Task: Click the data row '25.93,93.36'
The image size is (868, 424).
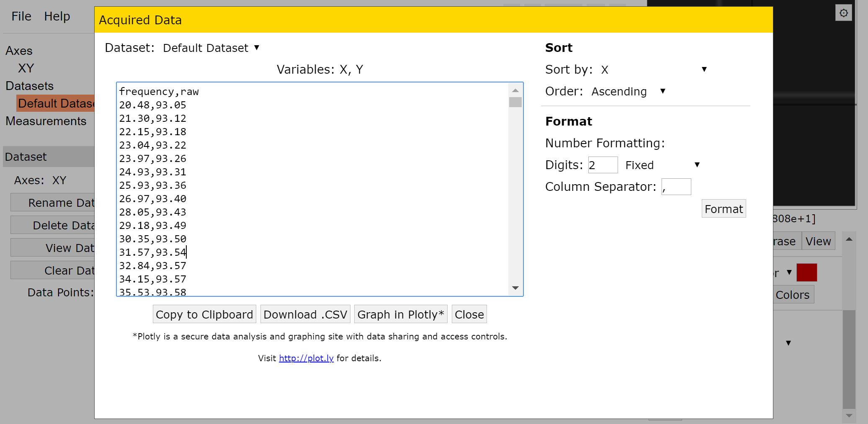Action: tap(153, 185)
